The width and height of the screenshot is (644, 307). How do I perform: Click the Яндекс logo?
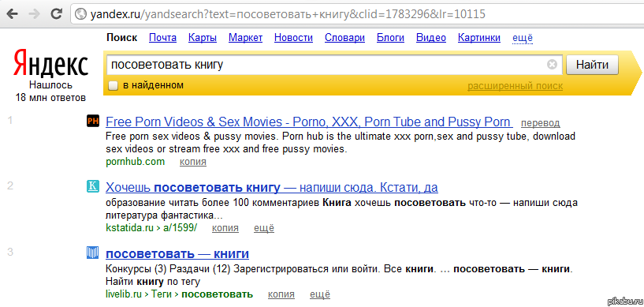point(50,63)
